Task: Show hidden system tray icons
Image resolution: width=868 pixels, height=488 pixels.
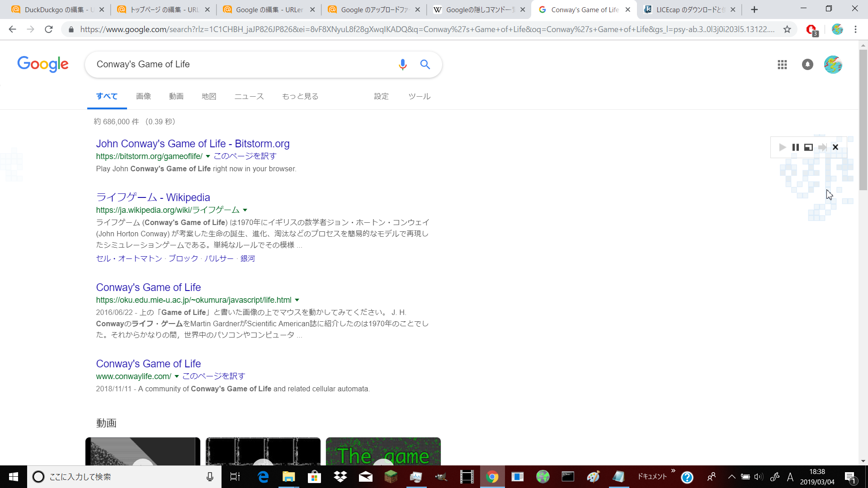Action: pos(732,477)
